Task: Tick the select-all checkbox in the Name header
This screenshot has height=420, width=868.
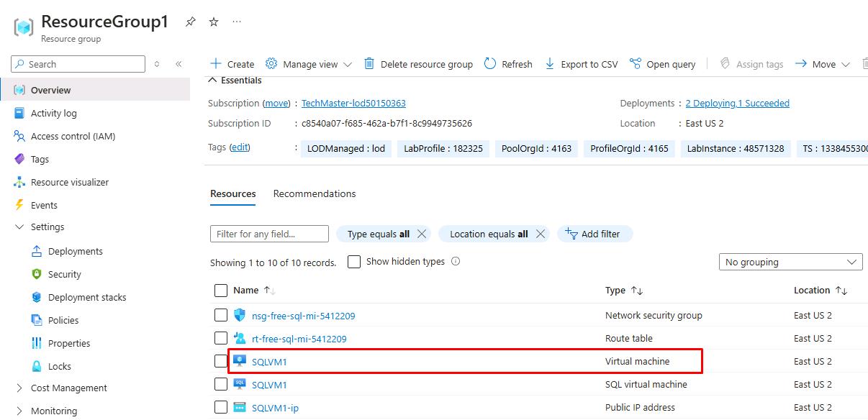Action: [221, 291]
